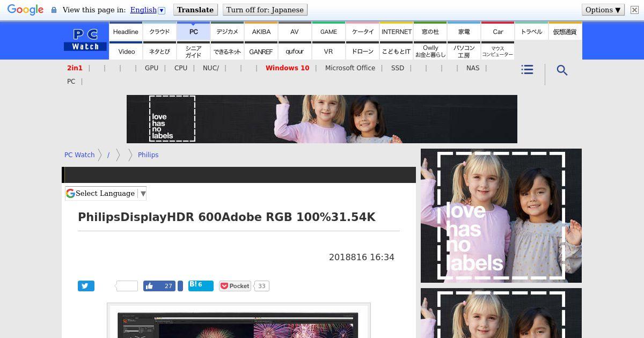Click Turn off for: Japanese

(x=265, y=10)
